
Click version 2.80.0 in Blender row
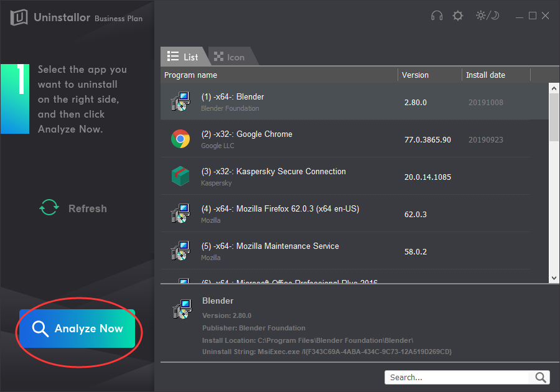[416, 103]
